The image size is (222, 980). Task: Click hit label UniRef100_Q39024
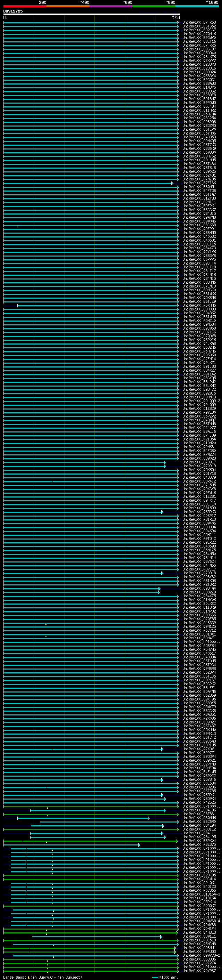tap(199, 72)
